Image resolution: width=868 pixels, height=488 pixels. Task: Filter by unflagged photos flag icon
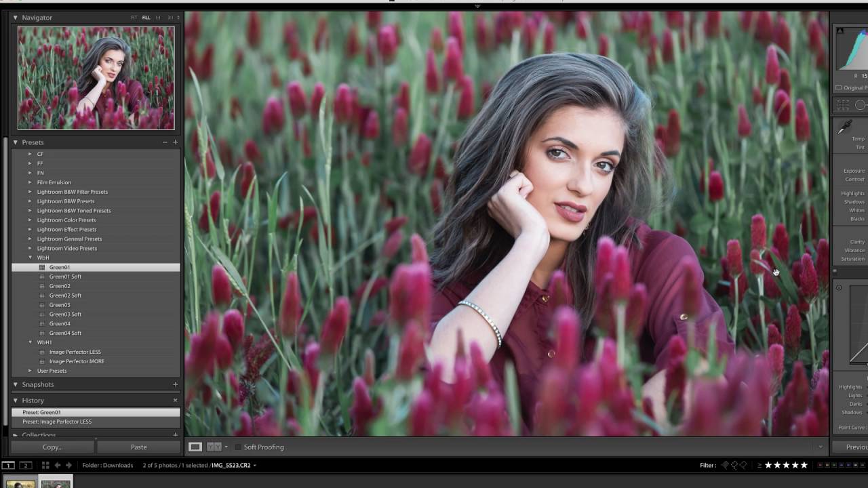click(x=734, y=465)
